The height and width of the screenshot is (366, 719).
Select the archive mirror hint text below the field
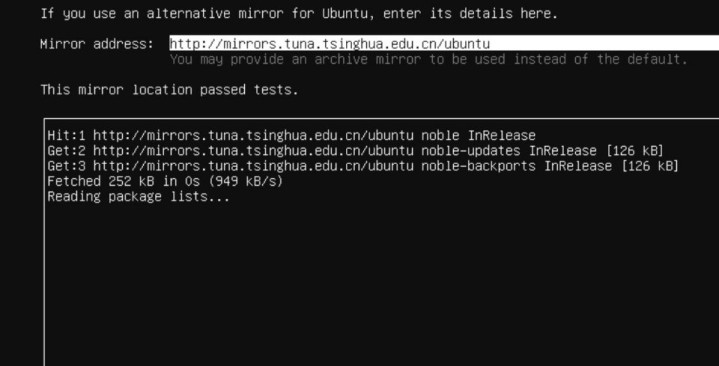click(x=429, y=59)
